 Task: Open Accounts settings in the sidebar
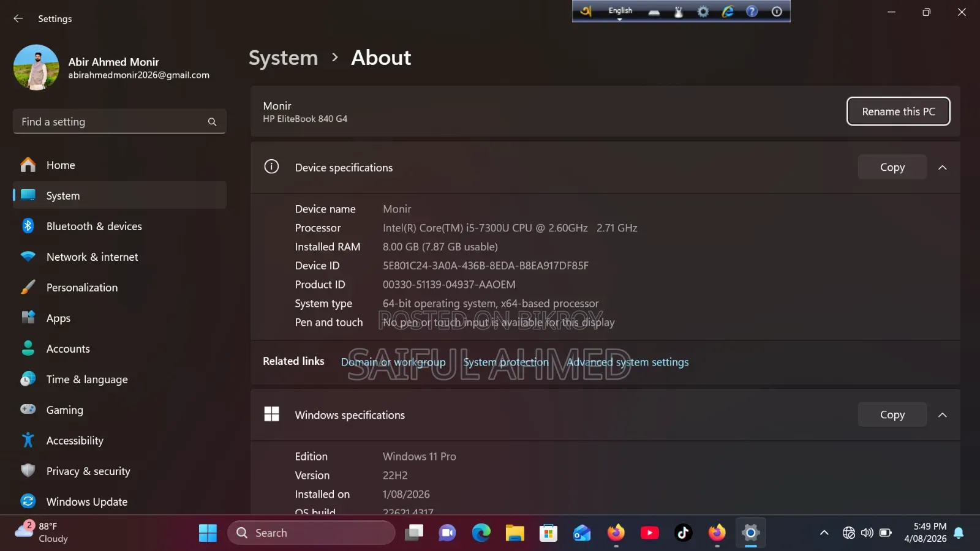coord(119,349)
